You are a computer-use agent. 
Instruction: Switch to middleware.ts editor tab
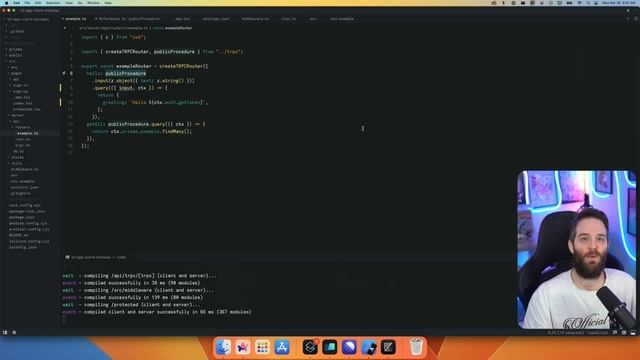(x=255, y=19)
